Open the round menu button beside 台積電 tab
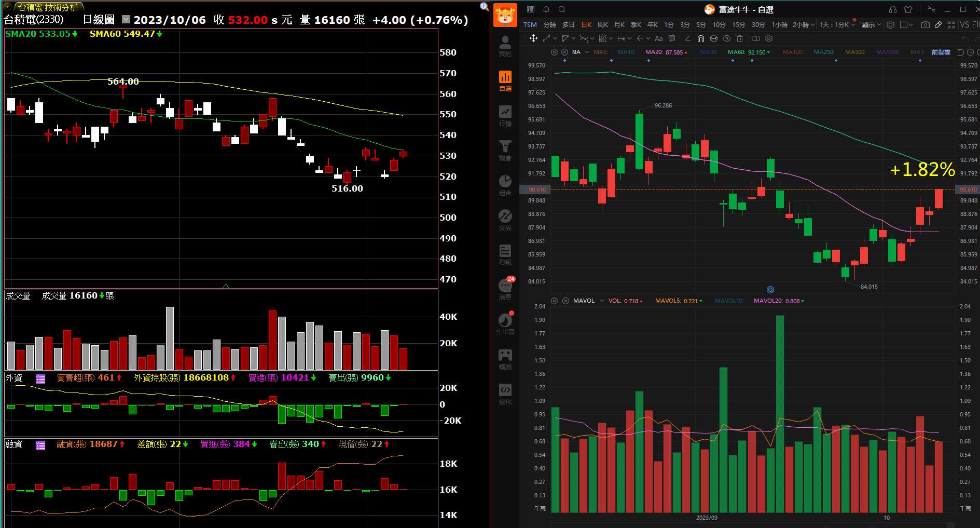980x528 pixels. pos(8,7)
